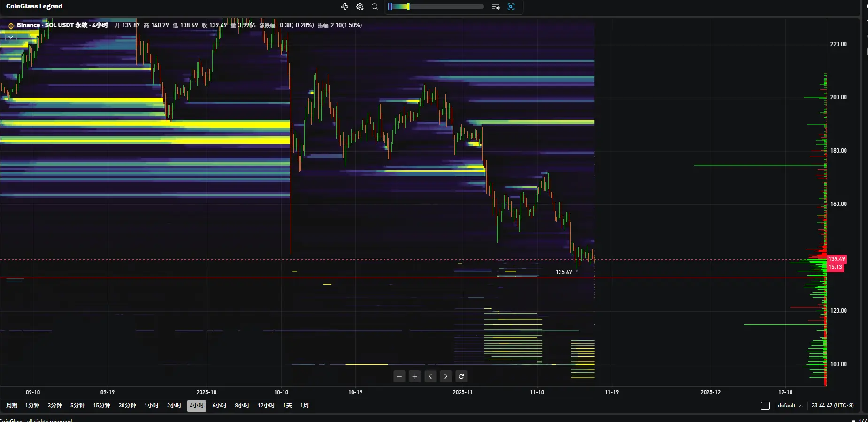Click the 23:44:47 (UTC+8) timezone clock
This screenshot has height=422, width=868.
(832, 406)
